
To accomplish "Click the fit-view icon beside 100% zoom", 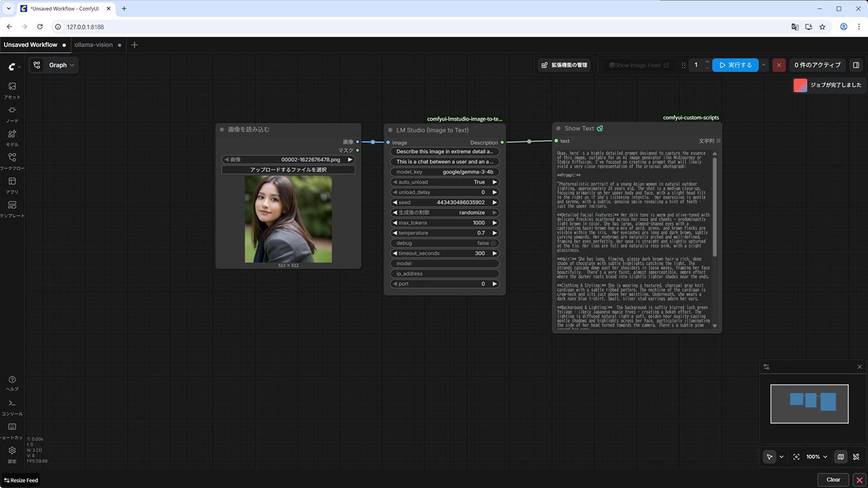I will click(796, 457).
